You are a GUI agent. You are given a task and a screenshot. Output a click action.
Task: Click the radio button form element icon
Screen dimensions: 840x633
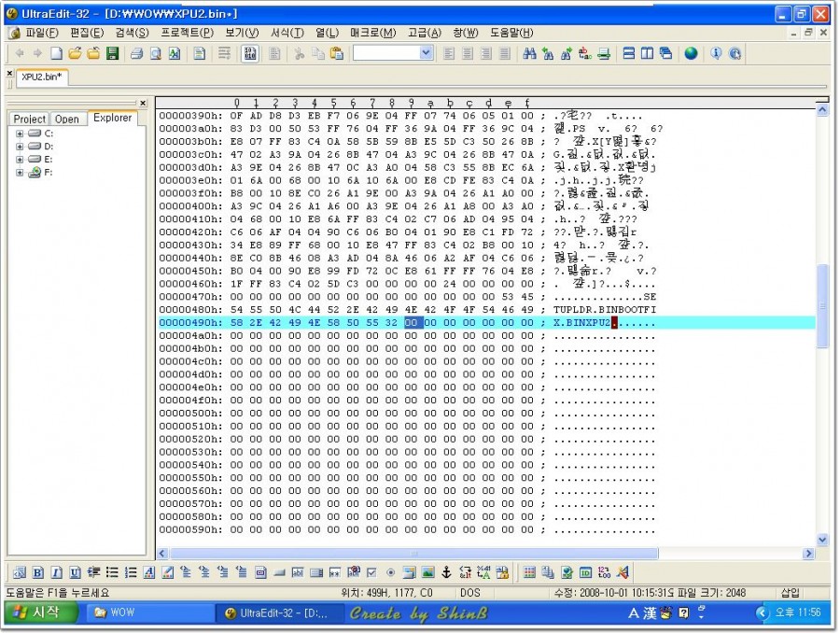coord(390,572)
